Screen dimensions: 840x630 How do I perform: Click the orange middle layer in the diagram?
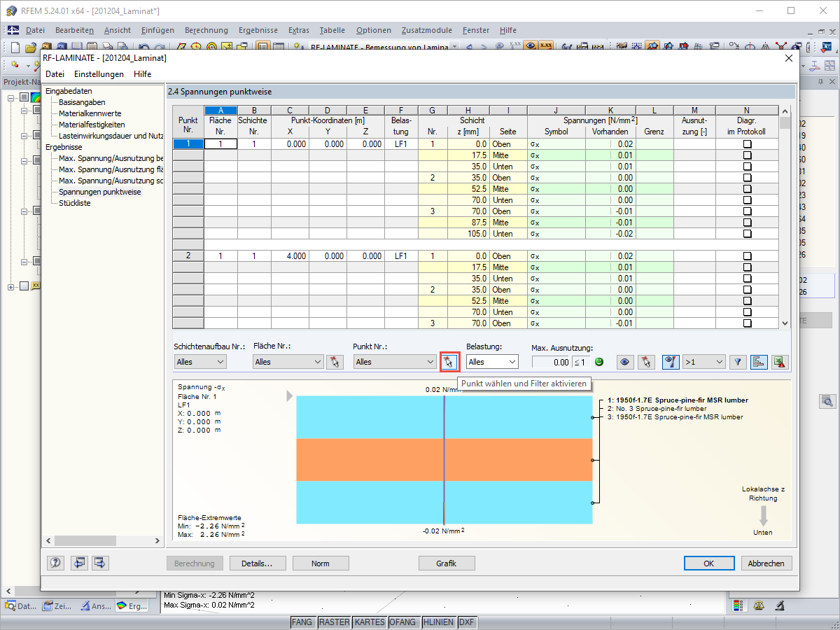pos(444,460)
